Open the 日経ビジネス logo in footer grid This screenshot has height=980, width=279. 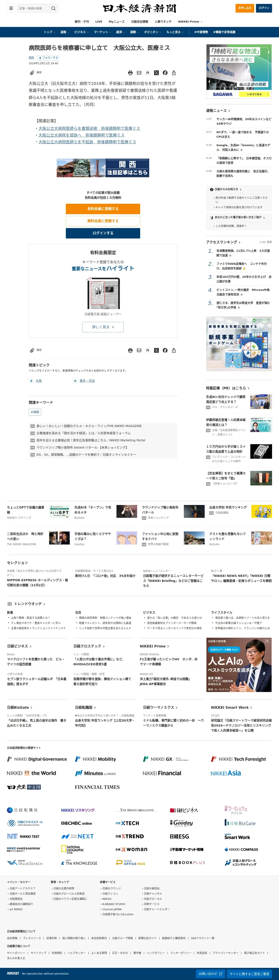click(x=184, y=810)
